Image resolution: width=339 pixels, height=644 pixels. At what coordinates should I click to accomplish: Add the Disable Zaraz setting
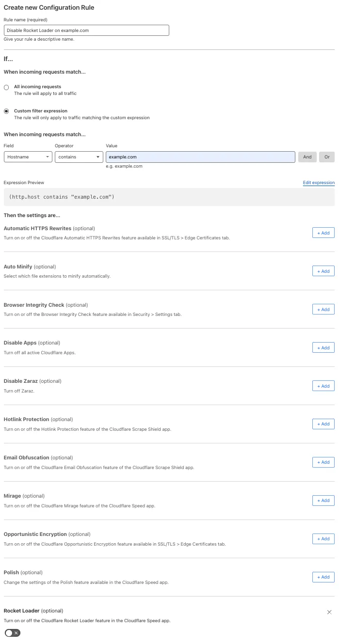323,386
